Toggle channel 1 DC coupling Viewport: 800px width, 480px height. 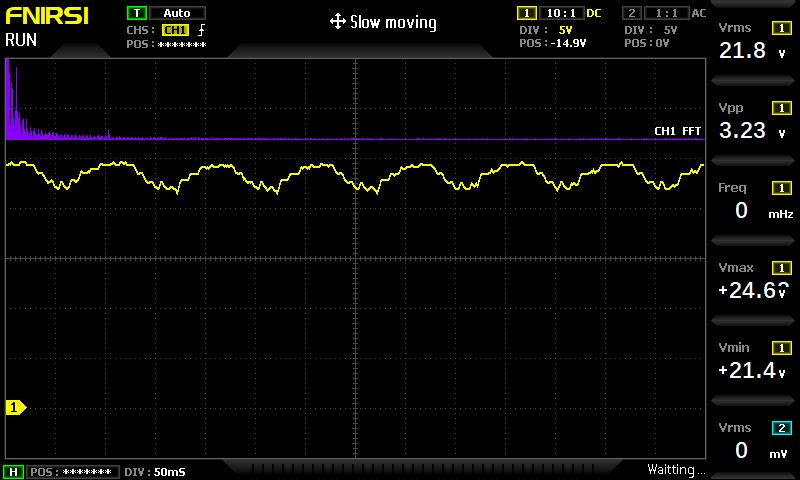(594, 13)
